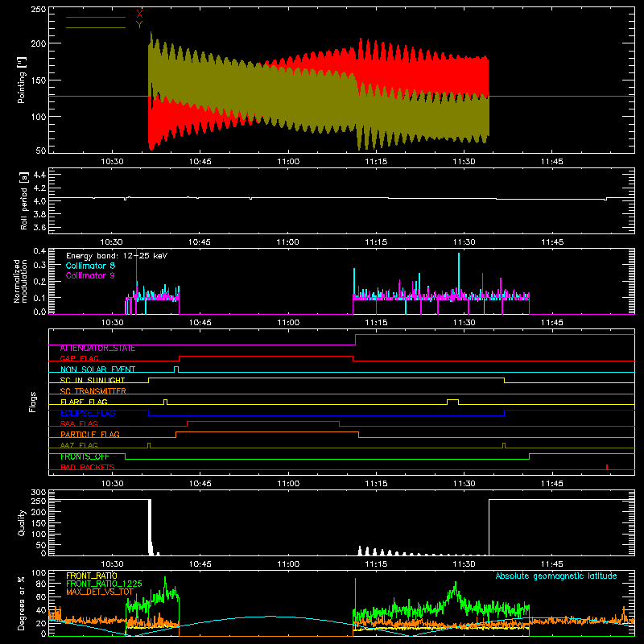
Task: Click the ATTENUATOR_STATE flag label
Action: tap(97, 349)
